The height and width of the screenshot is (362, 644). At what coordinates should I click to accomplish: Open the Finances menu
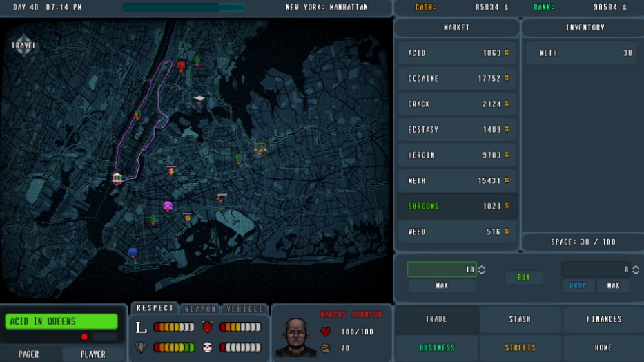click(604, 319)
